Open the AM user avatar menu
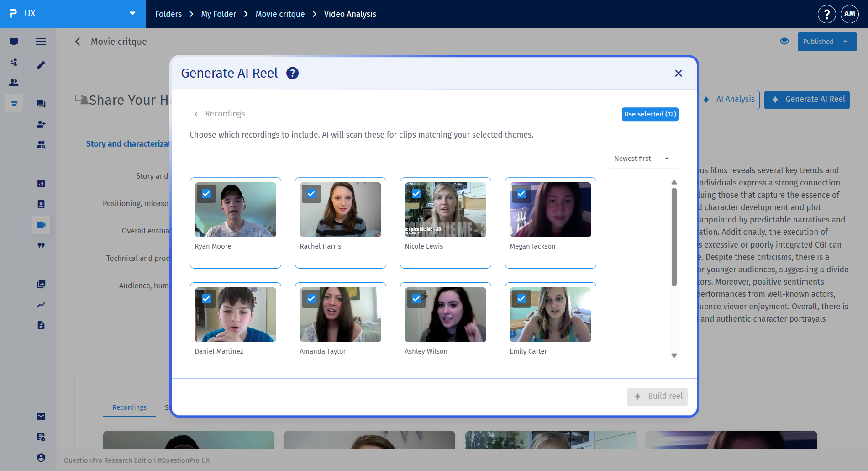 [850, 14]
